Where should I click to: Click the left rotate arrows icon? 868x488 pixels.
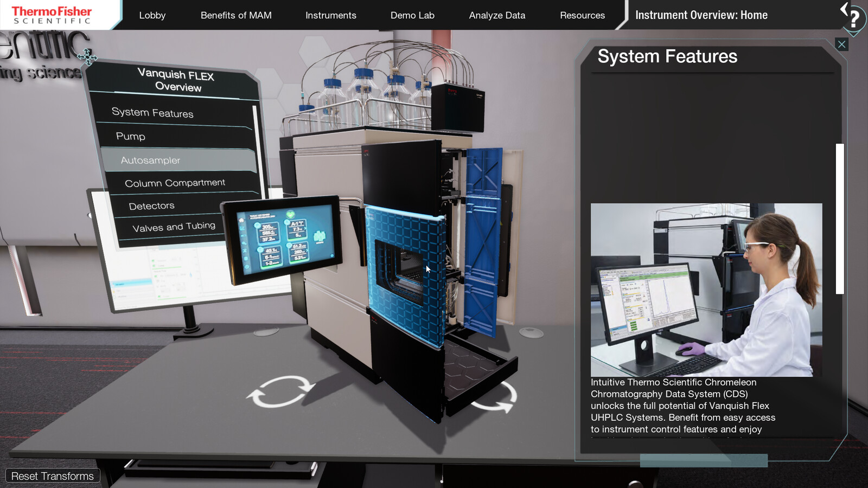(281, 391)
